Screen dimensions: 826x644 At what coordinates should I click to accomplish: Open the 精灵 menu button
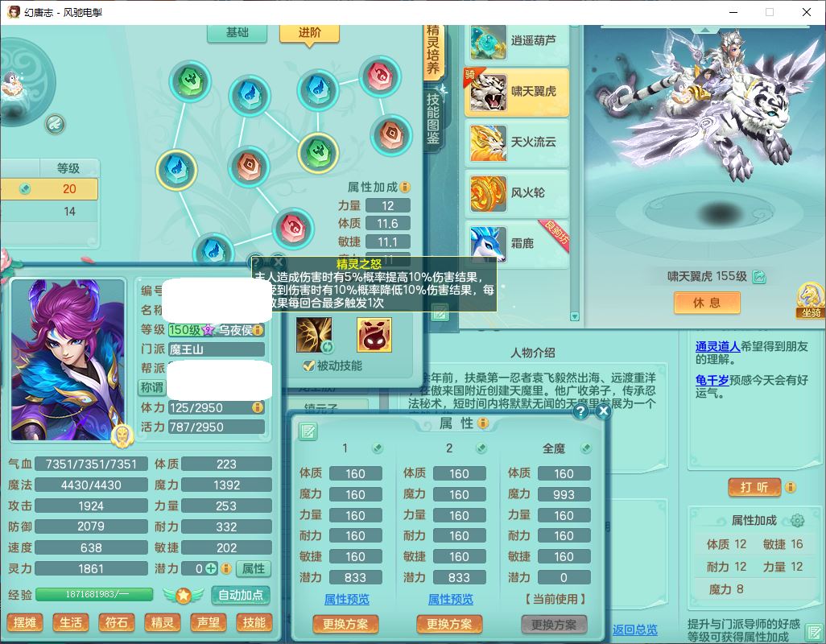(x=163, y=623)
